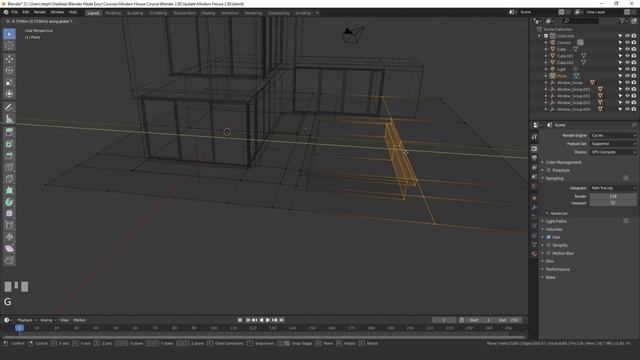Open the Blender logo menu
The height and width of the screenshot is (360, 640).
tap(6, 13)
